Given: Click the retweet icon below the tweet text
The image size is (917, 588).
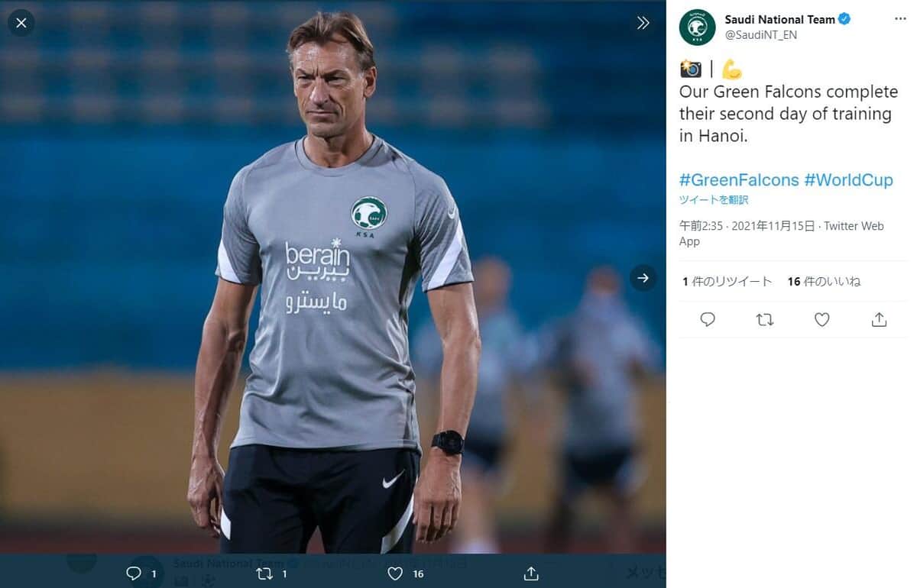Looking at the screenshot, I should 764,320.
